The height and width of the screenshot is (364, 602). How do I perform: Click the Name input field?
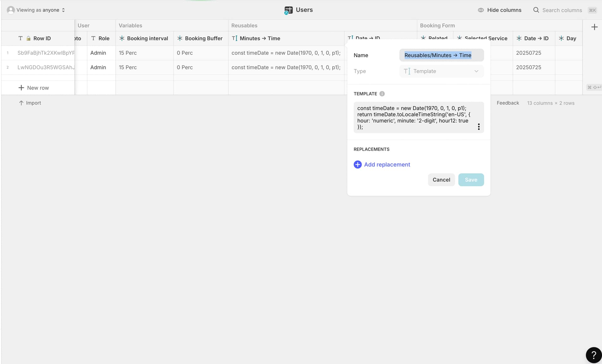(441, 55)
